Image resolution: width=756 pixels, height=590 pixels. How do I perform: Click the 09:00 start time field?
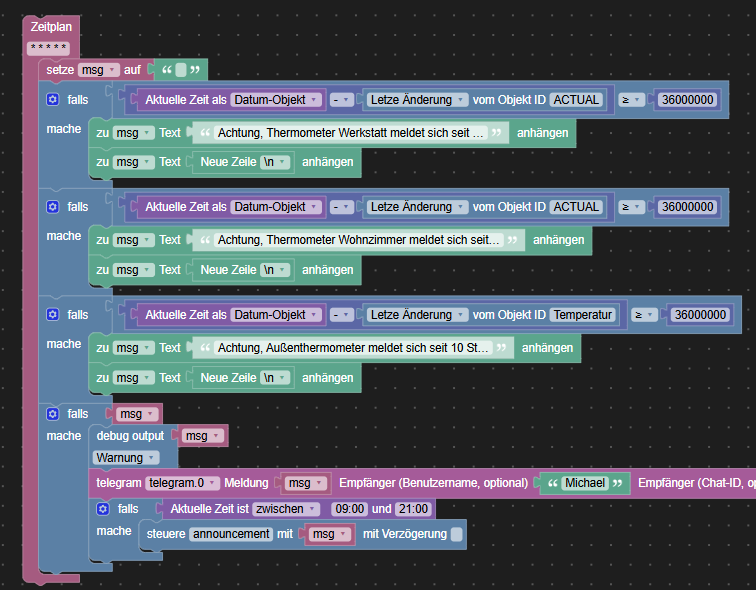349,509
